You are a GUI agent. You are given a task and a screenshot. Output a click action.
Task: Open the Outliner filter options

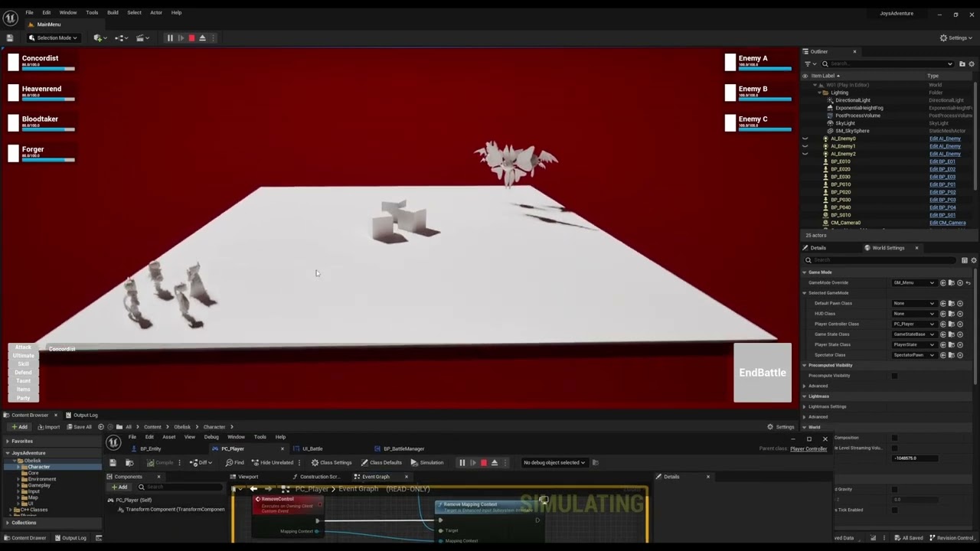[x=811, y=64]
